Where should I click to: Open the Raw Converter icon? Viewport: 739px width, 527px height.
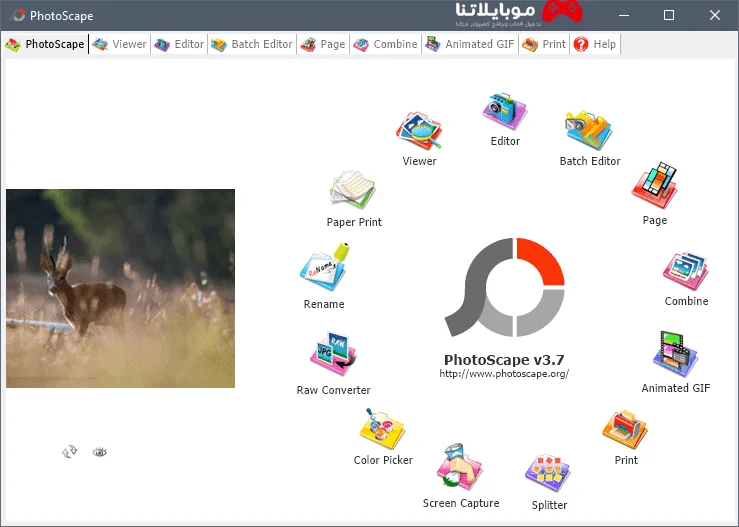pos(333,354)
